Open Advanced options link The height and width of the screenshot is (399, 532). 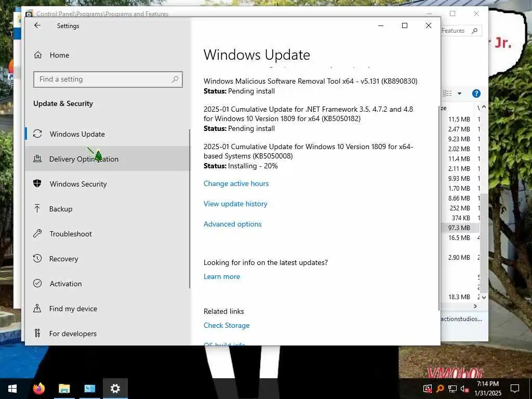point(232,224)
